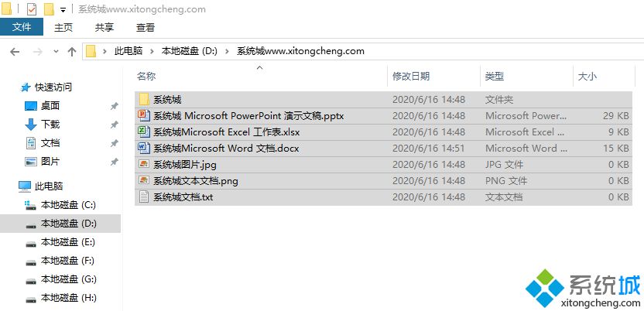The width and height of the screenshot is (644, 311).
Task: Click the 15 KB size cell
Action: 615,148
